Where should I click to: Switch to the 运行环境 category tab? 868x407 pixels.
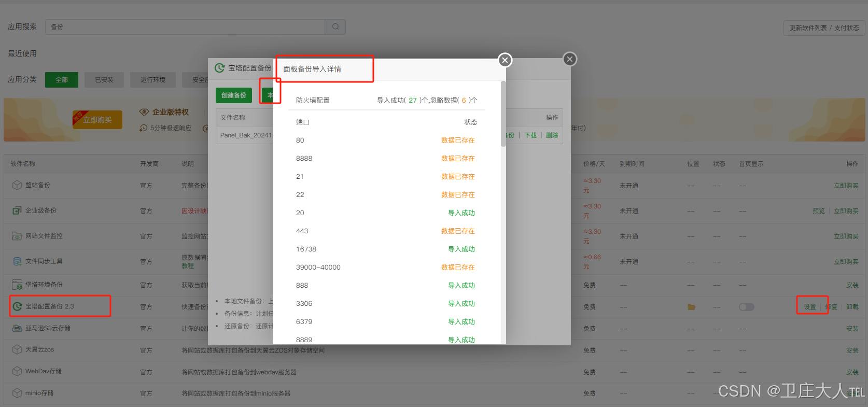(153, 80)
